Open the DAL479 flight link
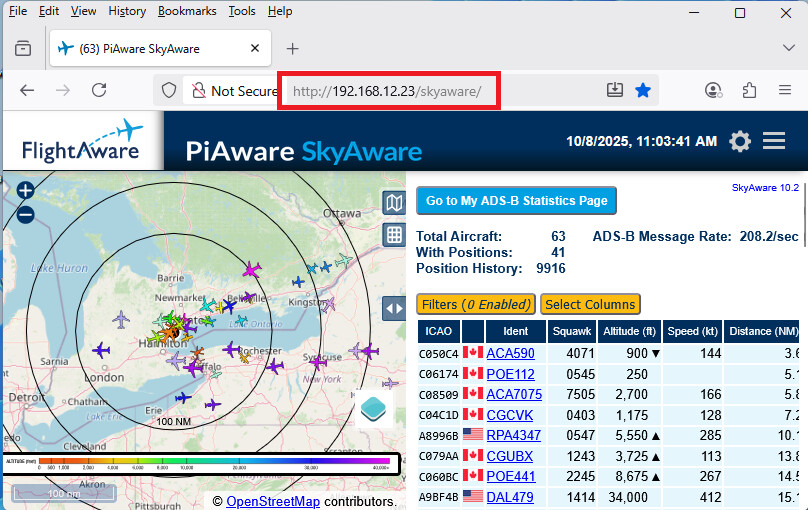The width and height of the screenshot is (808, 510). pos(510,497)
